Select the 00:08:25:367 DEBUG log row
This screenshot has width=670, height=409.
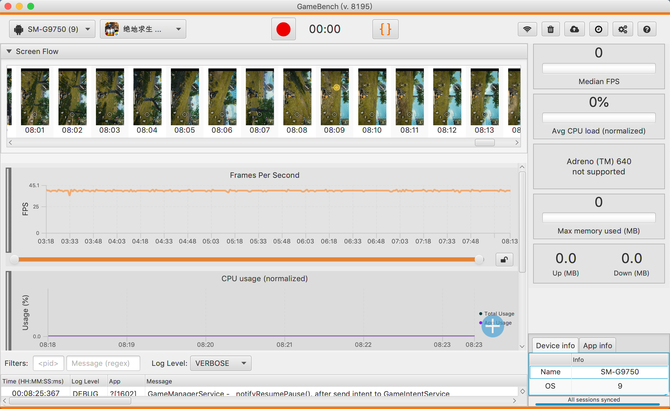click(259, 393)
